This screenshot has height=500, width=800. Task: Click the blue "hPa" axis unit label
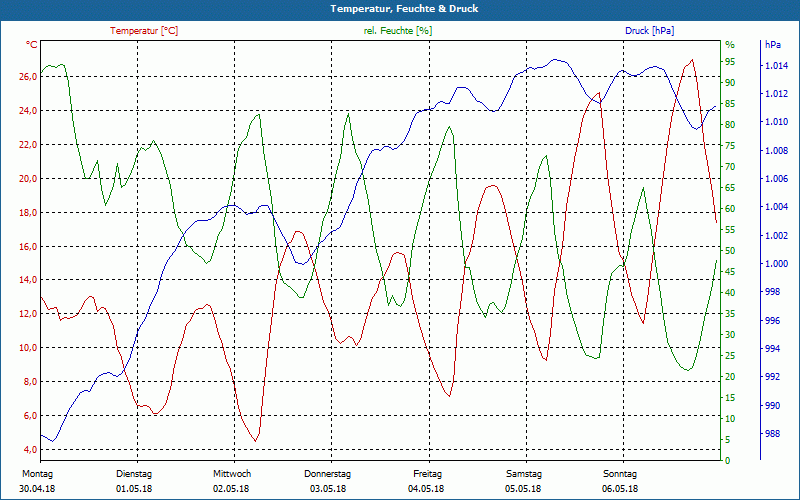(773, 45)
